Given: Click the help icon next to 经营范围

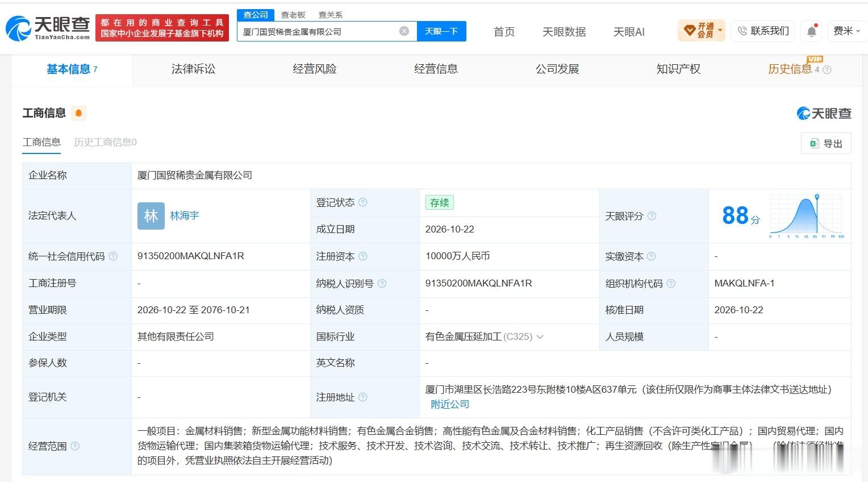Looking at the screenshot, I should (x=75, y=446).
